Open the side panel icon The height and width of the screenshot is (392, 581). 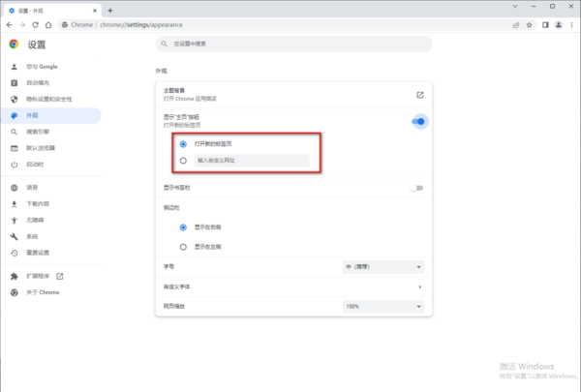[545, 25]
